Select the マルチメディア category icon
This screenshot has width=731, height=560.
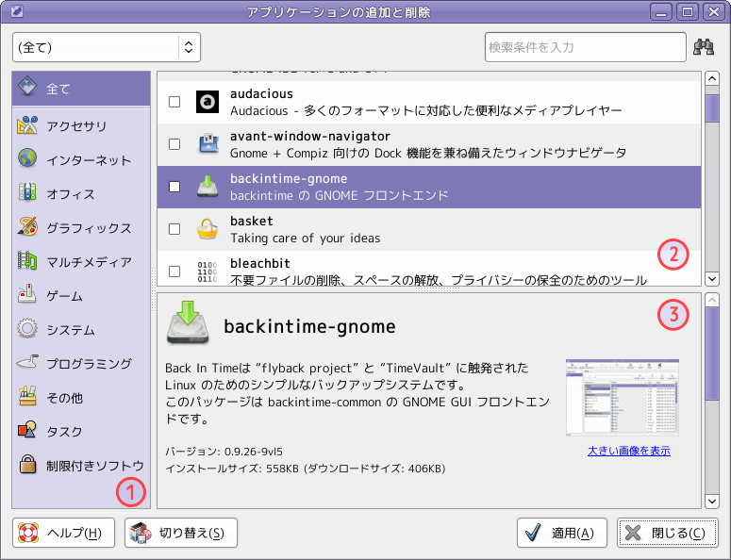[27, 261]
